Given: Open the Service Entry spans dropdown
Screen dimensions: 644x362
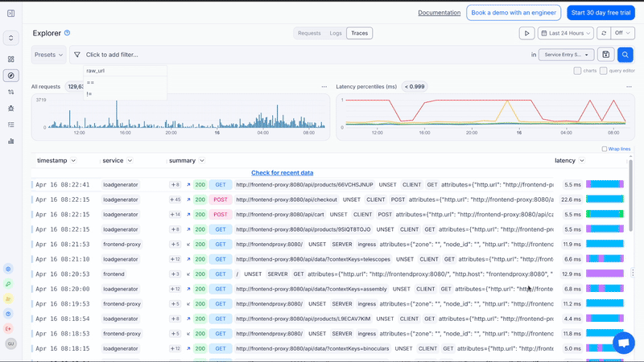Looking at the screenshot, I should (x=567, y=55).
